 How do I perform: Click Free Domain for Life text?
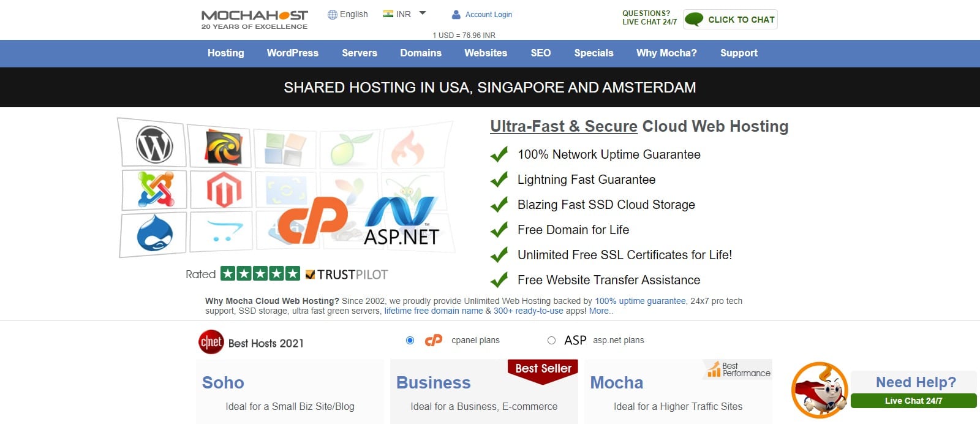pyautogui.click(x=573, y=230)
